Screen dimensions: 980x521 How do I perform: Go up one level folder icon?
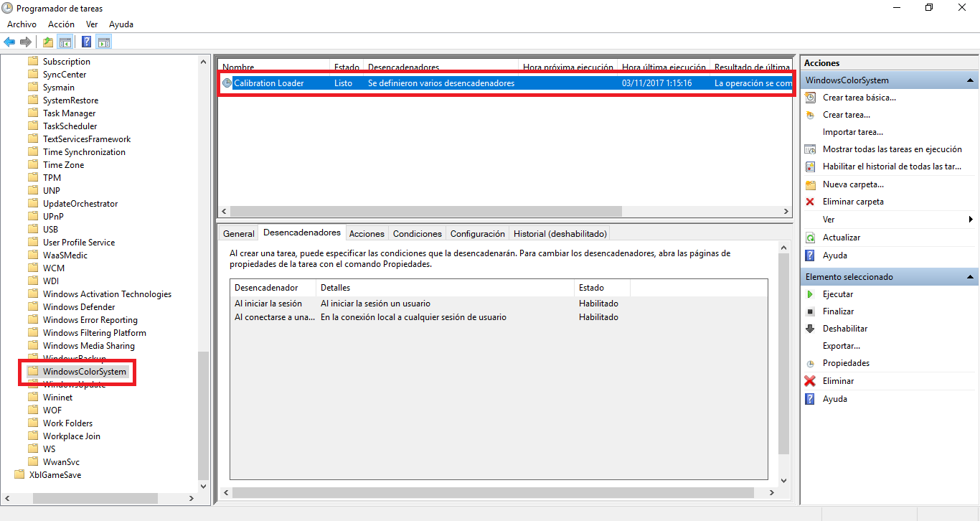[x=48, y=42]
